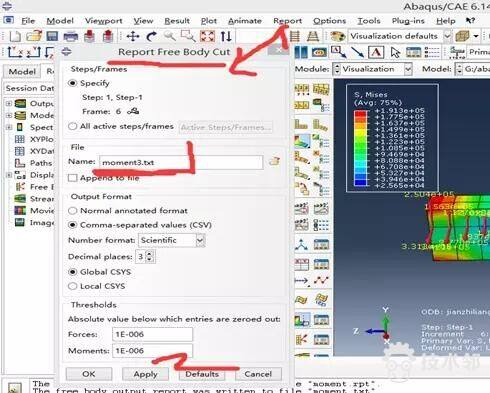Screen dimensions: 490x393
Task: Select the Magnify View tool
Action: [x=170, y=36]
